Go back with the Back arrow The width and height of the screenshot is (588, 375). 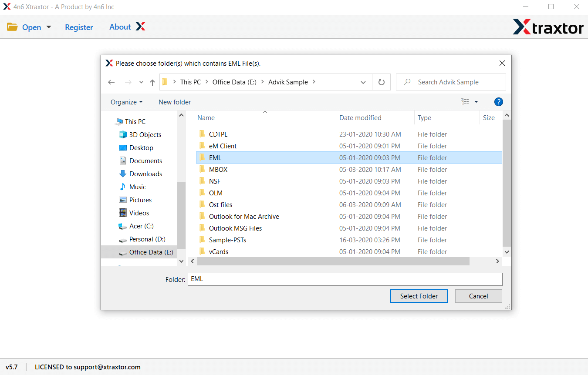(111, 82)
